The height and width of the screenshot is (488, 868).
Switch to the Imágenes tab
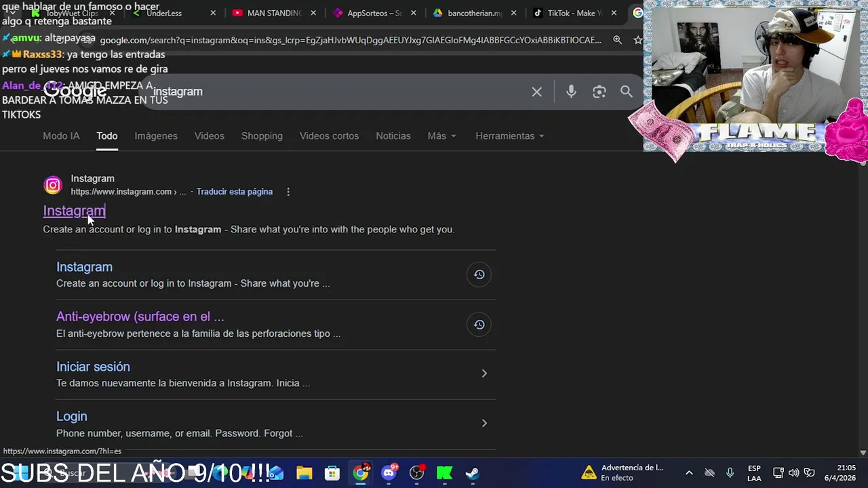coord(156,136)
